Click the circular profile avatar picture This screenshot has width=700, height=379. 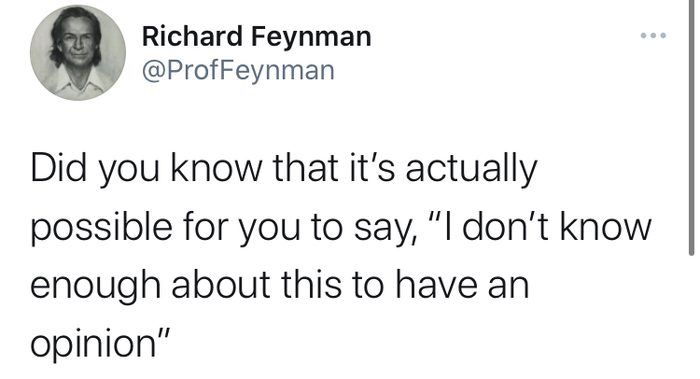(78, 53)
